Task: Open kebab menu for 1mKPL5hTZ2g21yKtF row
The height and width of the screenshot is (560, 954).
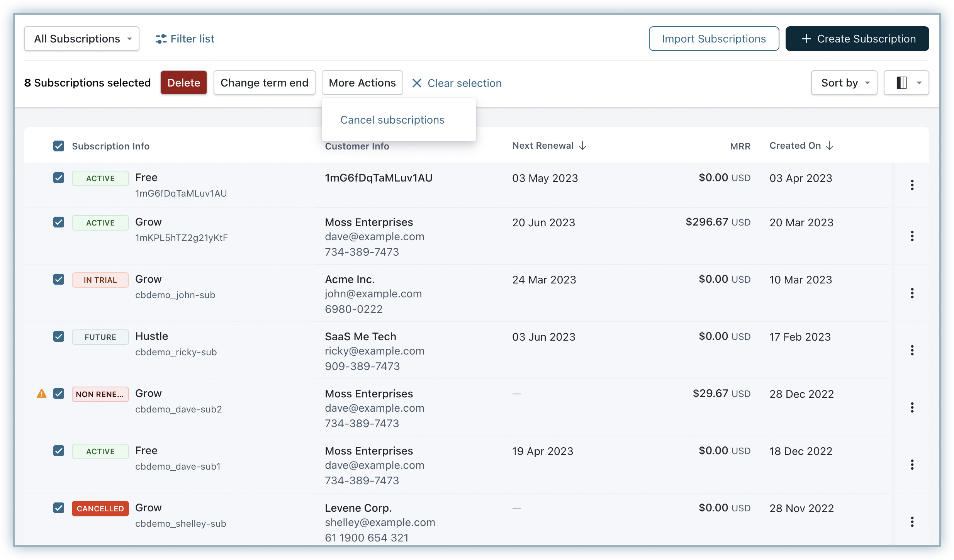Action: click(912, 236)
